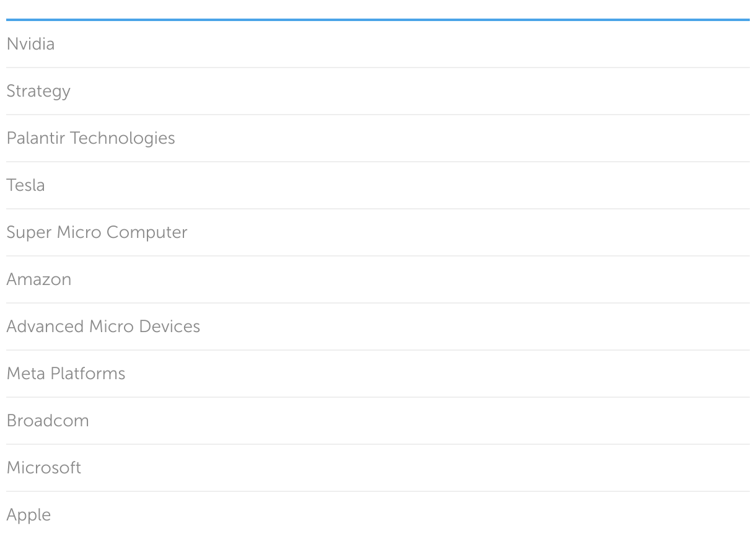Screen dimensions: 756x544
Task: Click the Microsoft company name
Action: (x=43, y=468)
